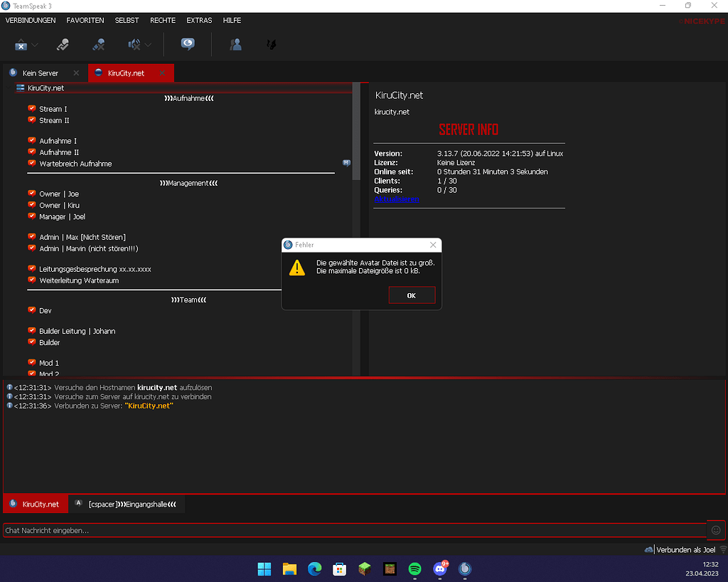Expand the dropdown beside the speaker mute icon
This screenshot has width=728, height=582.
(x=148, y=44)
